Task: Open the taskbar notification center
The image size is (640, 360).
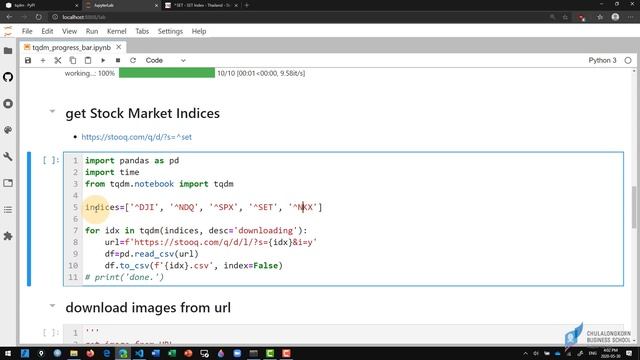Action: 629,353
